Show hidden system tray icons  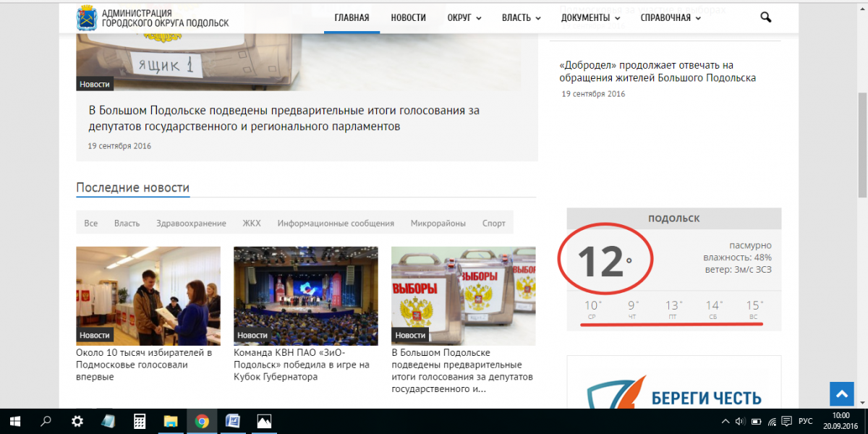[x=726, y=421]
